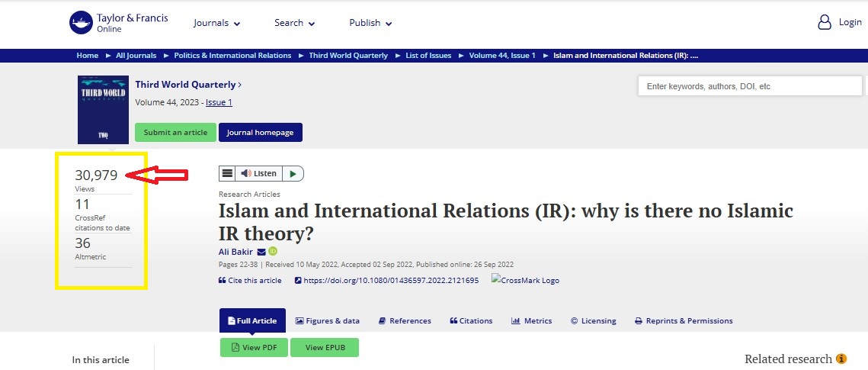Screen dimensions: 868x370
Task: Click the ORCID icon next to Ali Bakir
Action: pos(273,252)
